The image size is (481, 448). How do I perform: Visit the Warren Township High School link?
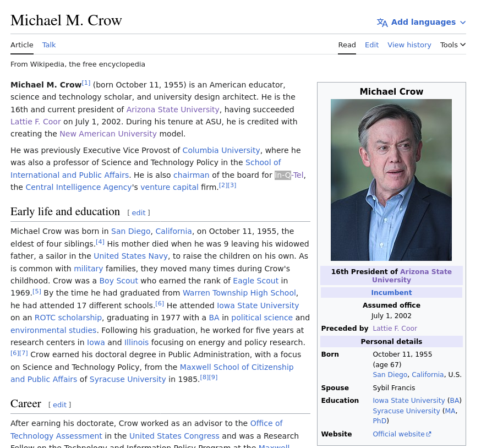pos(239,293)
